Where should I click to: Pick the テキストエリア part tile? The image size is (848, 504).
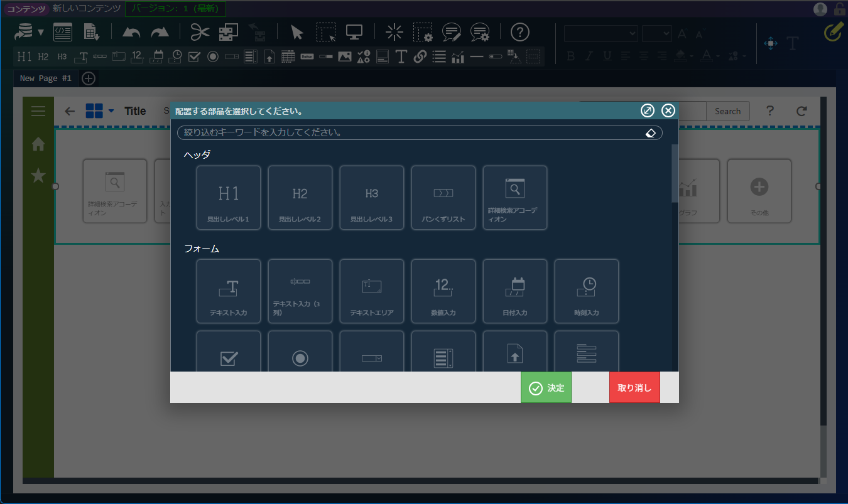(372, 291)
